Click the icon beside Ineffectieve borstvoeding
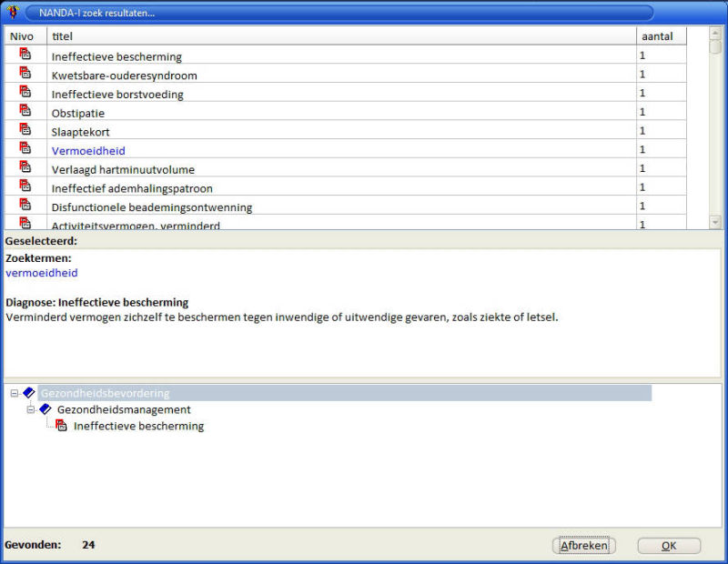The image size is (728, 564). [25, 93]
